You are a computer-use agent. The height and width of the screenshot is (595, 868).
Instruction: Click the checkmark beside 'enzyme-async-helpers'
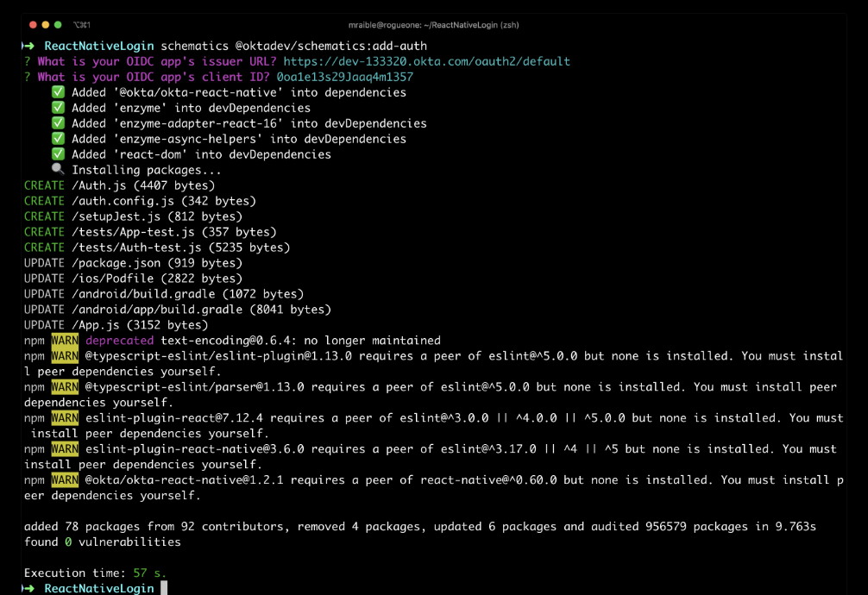coord(58,139)
